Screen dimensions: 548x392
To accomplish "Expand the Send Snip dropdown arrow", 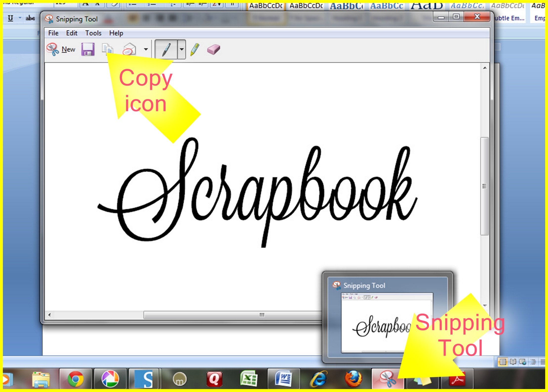I will pyautogui.click(x=146, y=49).
